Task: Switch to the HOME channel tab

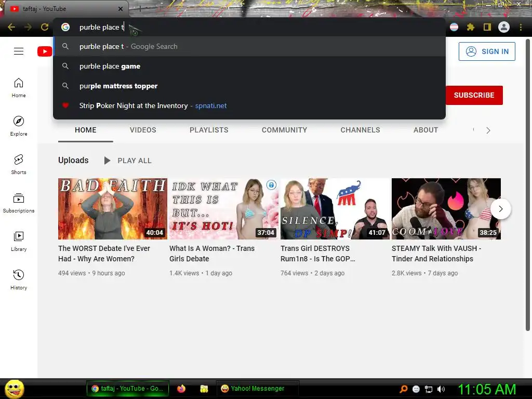Action: pyautogui.click(x=86, y=130)
